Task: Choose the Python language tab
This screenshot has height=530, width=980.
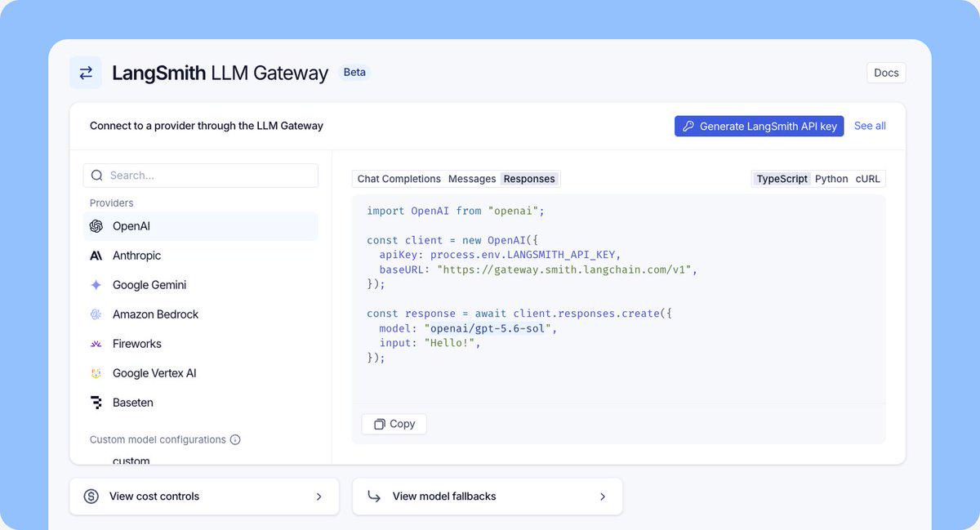Action: pyautogui.click(x=831, y=179)
